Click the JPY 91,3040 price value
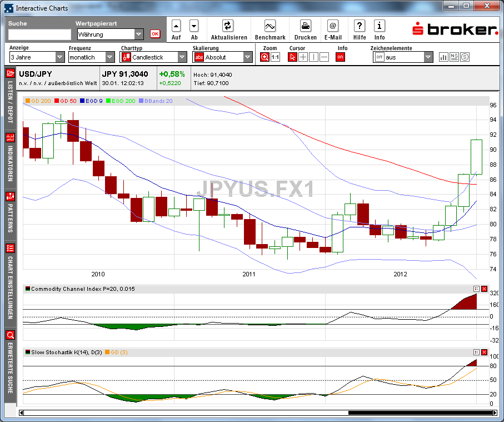 (125, 74)
